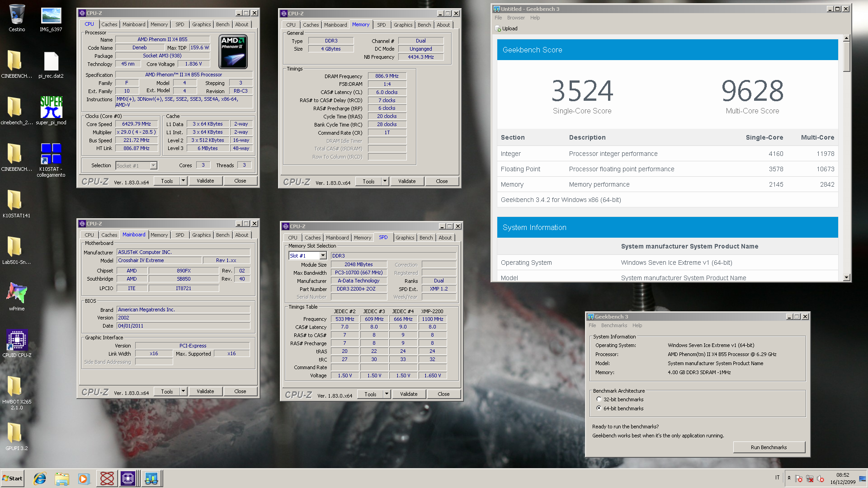The height and width of the screenshot is (488, 868).
Task: Click Validate in SPD CPU-Z window
Action: click(x=409, y=394)
